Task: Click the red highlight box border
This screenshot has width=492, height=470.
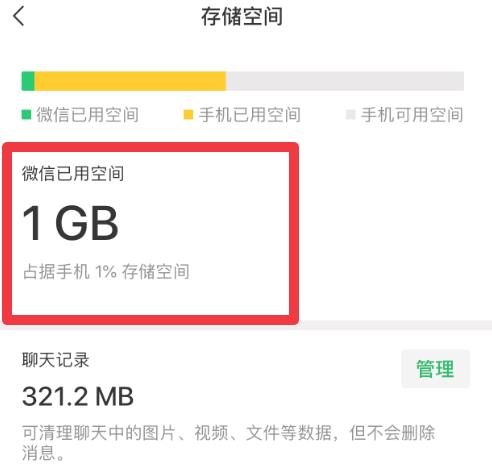Action: (150, 147)
